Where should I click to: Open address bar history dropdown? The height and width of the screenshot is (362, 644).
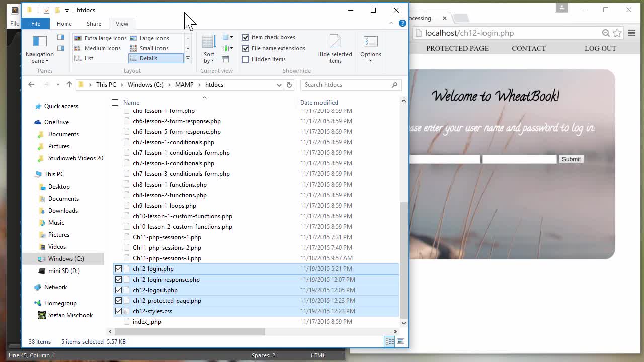pos(279,85)
